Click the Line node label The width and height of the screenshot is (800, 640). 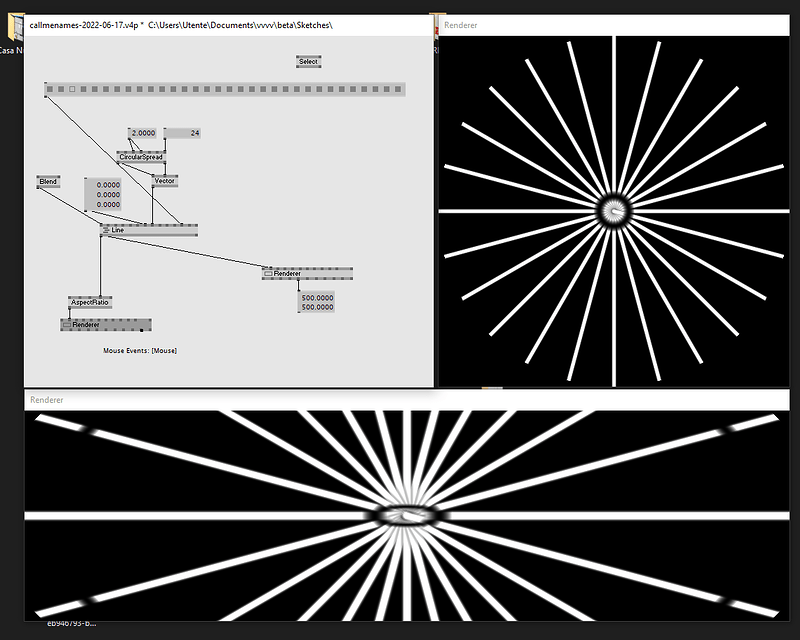pos(118,230)
